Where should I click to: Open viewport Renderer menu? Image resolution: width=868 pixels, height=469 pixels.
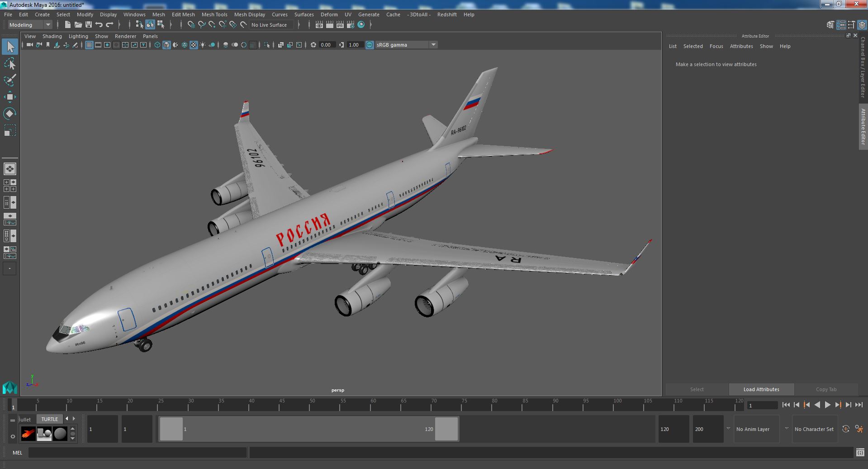pyautogui.click(x=125, y=36)
